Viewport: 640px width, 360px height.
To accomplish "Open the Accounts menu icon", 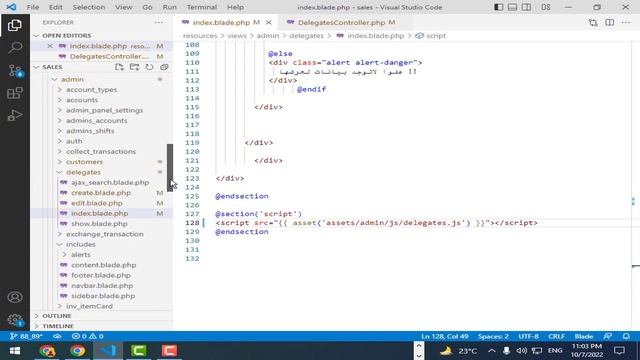I will point(15,297).
